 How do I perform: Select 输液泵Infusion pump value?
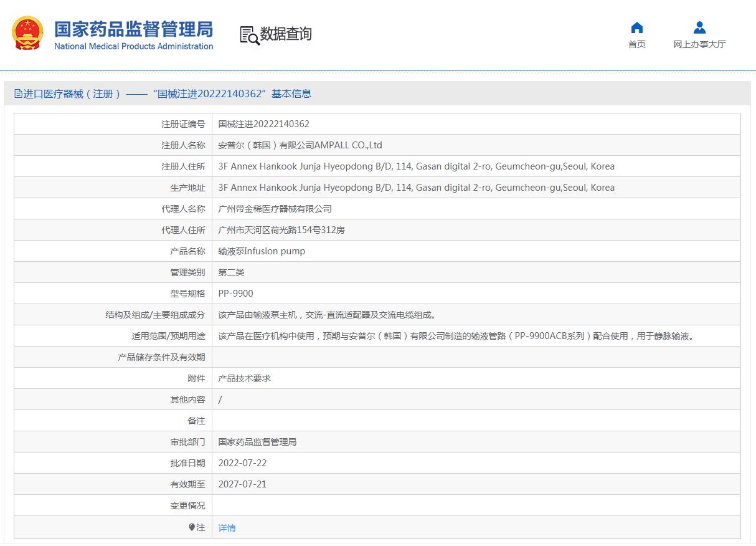pos(262,251)
